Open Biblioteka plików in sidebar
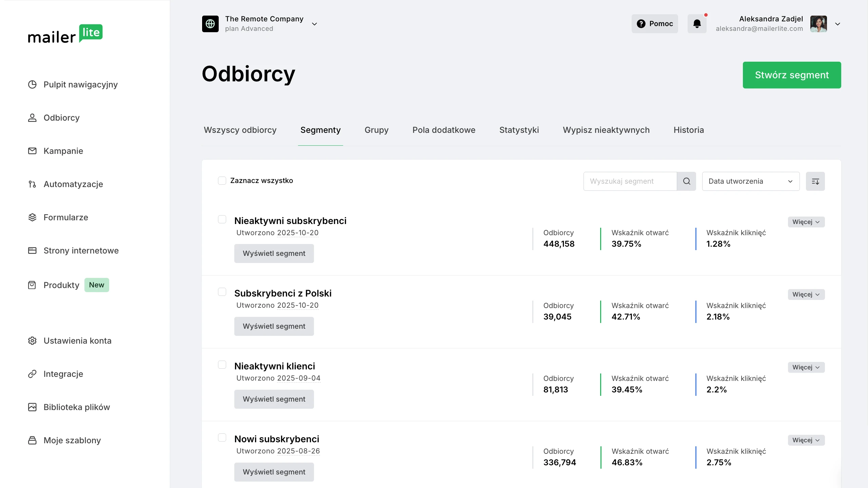Viewport: 868px width, 488px height. [77, 407]
